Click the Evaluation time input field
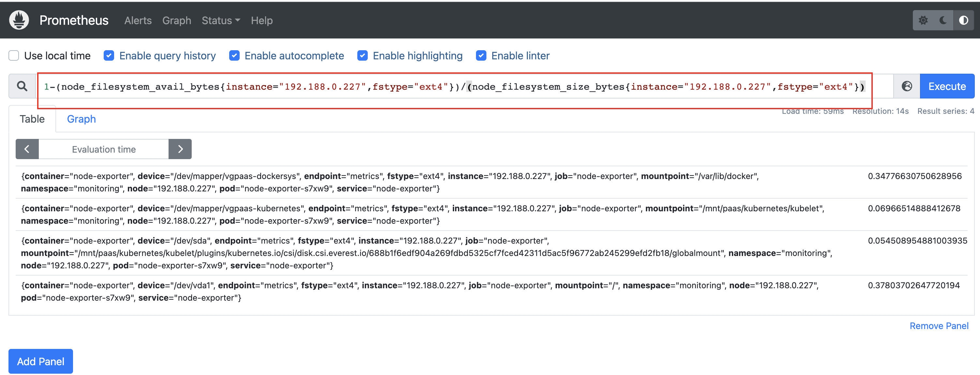The height and width of the screenshot is (375, 980). 103,149
